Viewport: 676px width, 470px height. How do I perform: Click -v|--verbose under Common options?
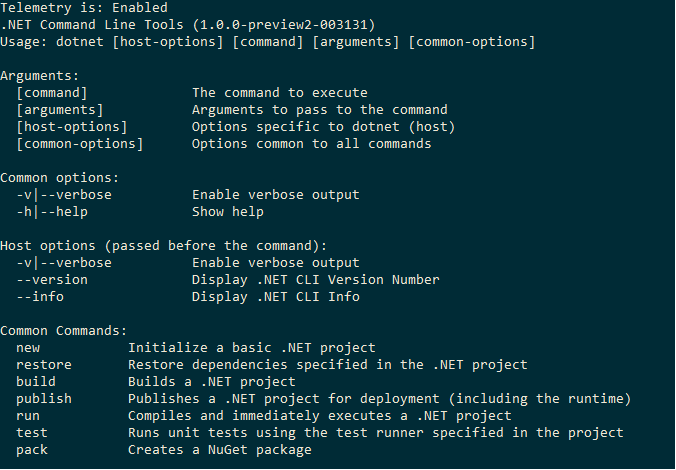(x=64, y=195)
